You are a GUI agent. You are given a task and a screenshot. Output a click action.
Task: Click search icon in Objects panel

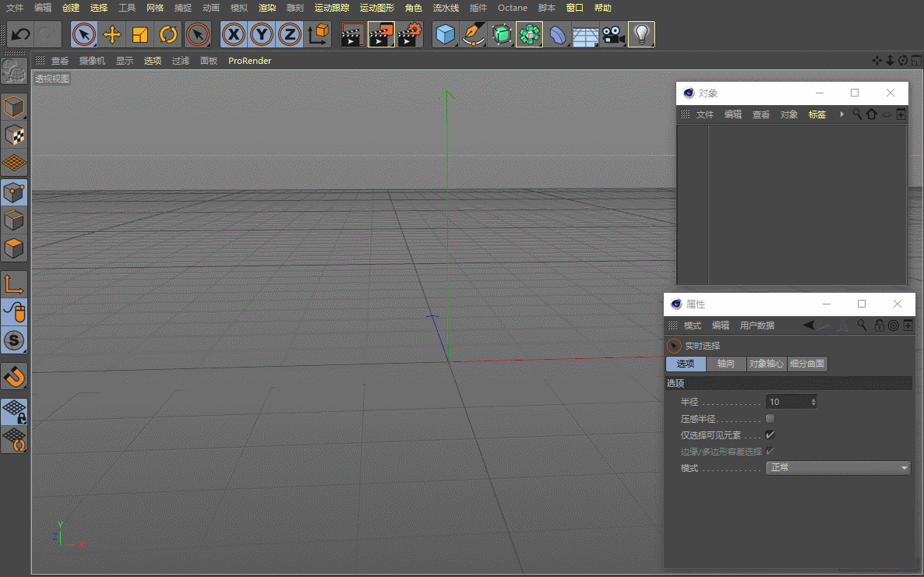click(858, 114)
